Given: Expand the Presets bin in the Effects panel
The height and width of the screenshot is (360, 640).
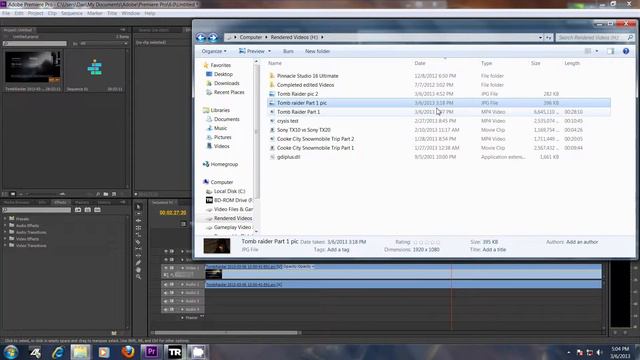Looking at the screenshot, I should (5, 219).
